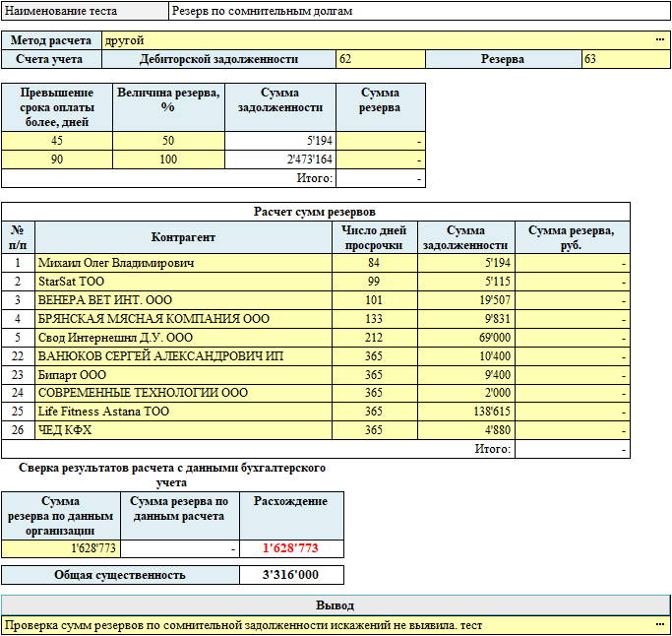
Task: Click organization reserve value 1'628'773 in yellow cell
Action: point(61,548)
